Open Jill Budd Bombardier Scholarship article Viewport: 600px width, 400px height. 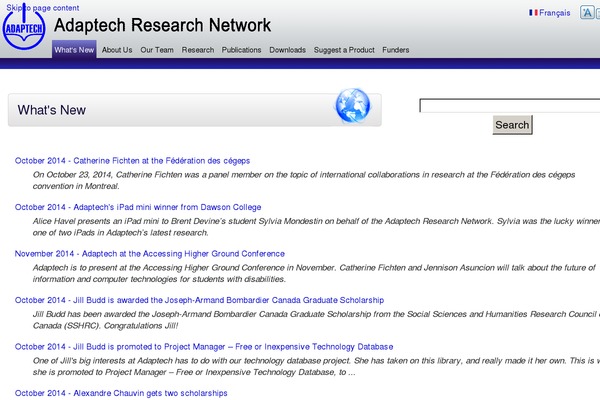tap(199, 300)
